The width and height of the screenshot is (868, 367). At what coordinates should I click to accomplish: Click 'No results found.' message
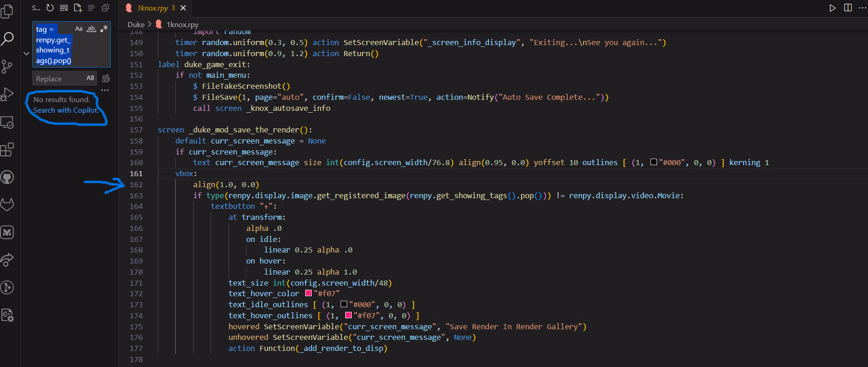(x=62, y=99)
